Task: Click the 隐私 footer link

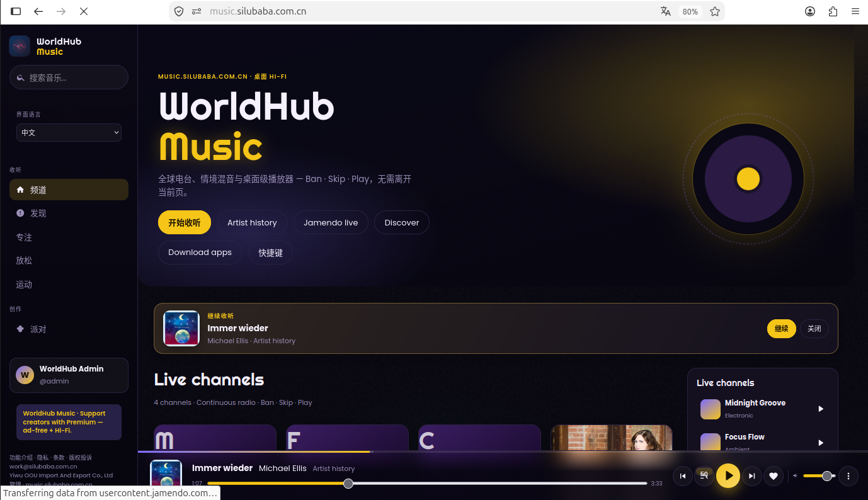Action: (x=42, y=458)
